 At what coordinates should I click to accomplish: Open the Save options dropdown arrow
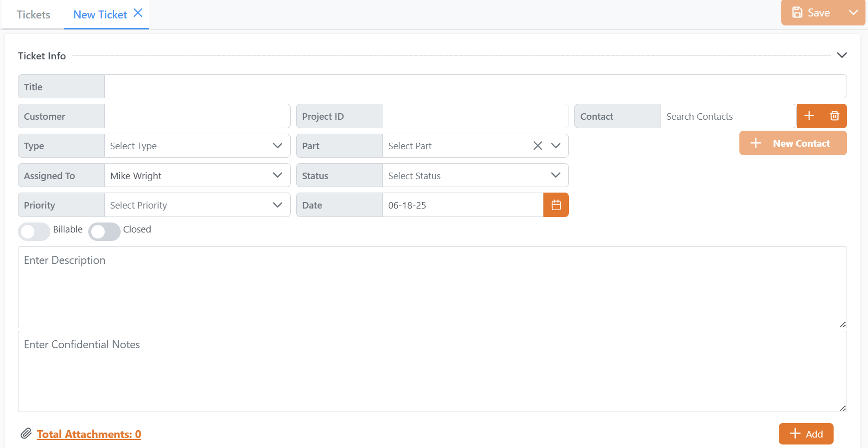pos(854,12)
